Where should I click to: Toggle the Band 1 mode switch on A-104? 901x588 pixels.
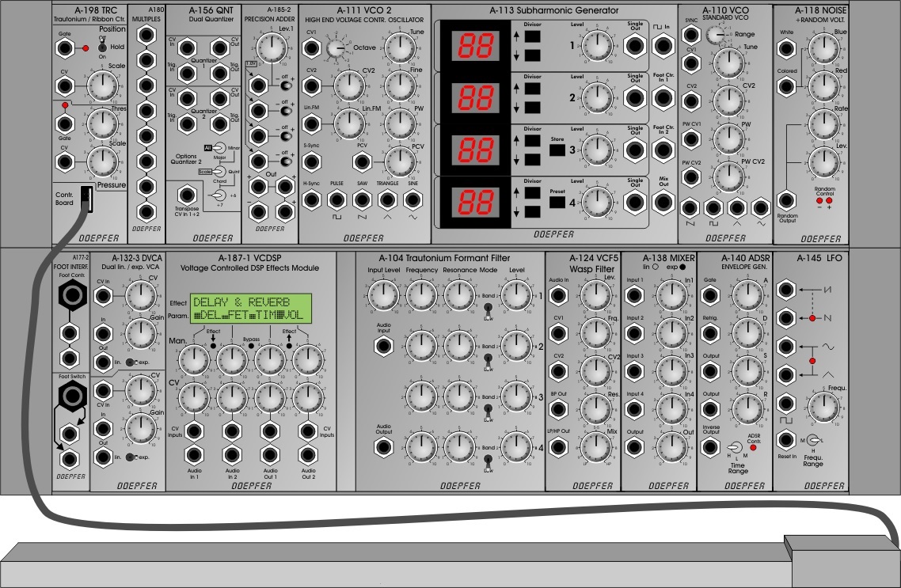[x=489, y=309]
